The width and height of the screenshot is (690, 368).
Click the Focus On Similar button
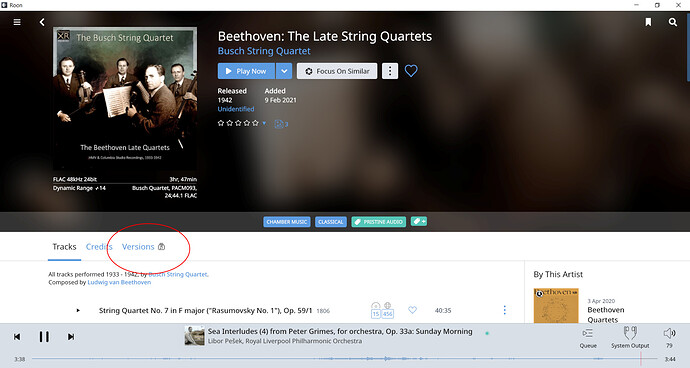[x=337, y=71]
